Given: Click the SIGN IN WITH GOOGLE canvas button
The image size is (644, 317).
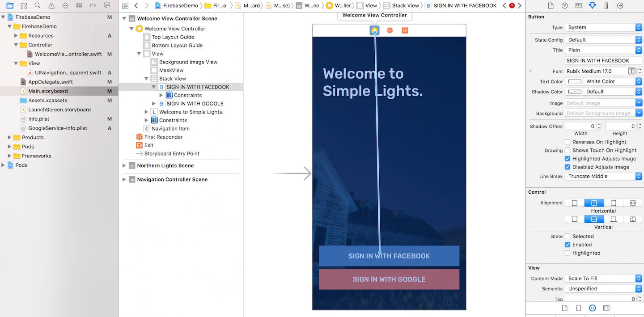Looking at the screenshot, I should 389,279.
